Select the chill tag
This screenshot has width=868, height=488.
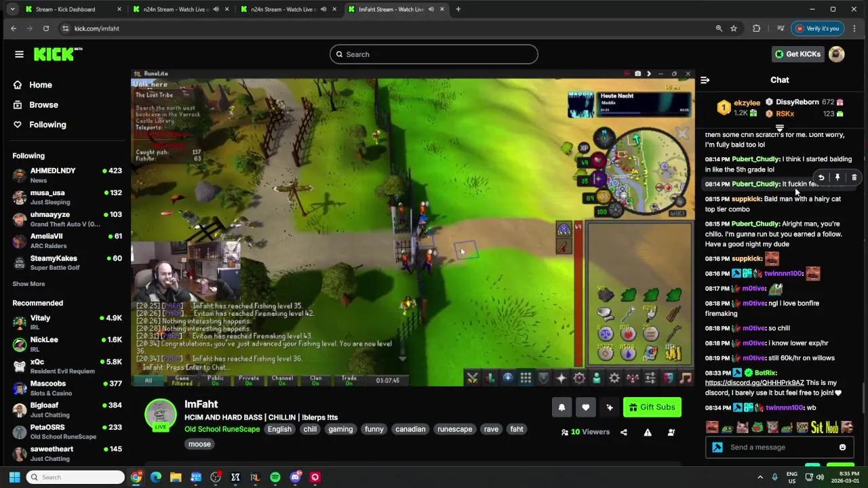point(310,429)
